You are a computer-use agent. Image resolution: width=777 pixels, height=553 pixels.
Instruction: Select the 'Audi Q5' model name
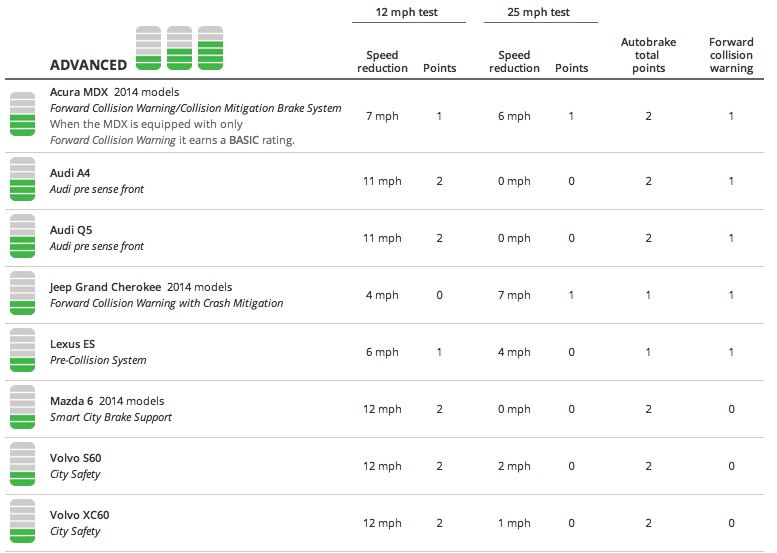click(71, 230)
